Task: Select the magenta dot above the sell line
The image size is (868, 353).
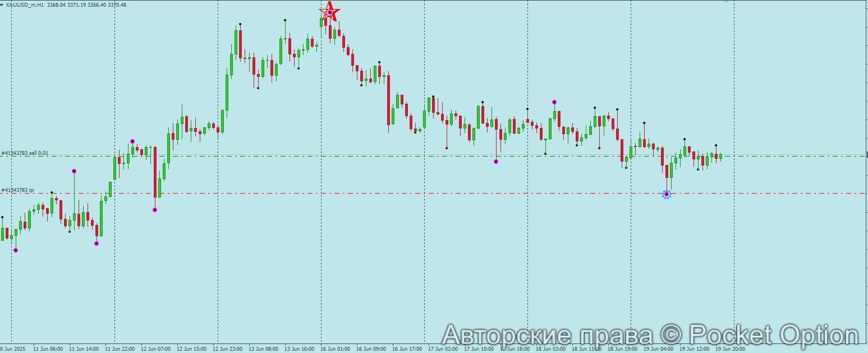Action: [132, 141]
